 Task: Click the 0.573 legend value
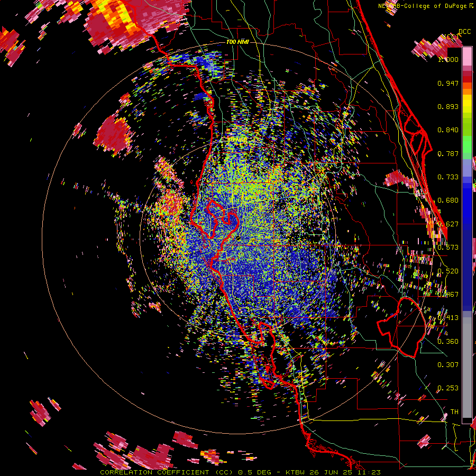pyautogui.click(x=448, y=248)
